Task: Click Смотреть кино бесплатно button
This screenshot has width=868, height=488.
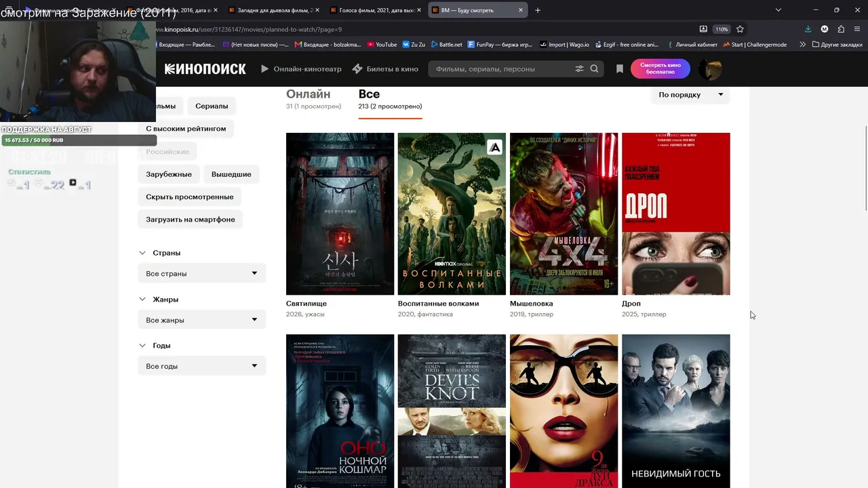Action: coord(660,68)
